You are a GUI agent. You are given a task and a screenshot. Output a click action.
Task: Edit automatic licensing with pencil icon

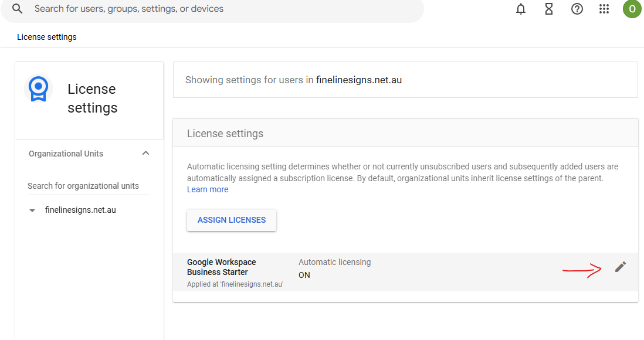coord(620,267)
